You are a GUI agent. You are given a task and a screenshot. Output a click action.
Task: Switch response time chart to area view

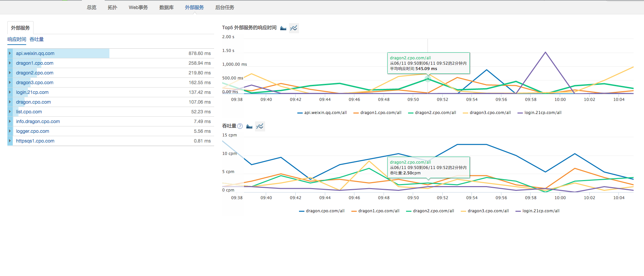[x=283, y=28]
